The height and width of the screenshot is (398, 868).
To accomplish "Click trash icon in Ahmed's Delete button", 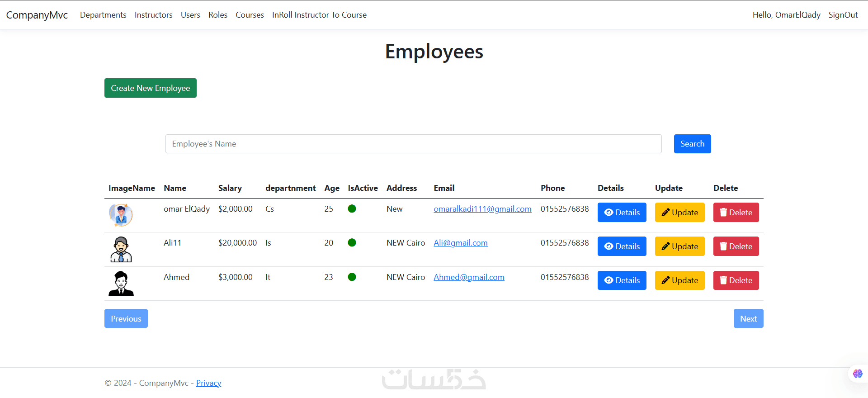I will click(x=723, y=280).
